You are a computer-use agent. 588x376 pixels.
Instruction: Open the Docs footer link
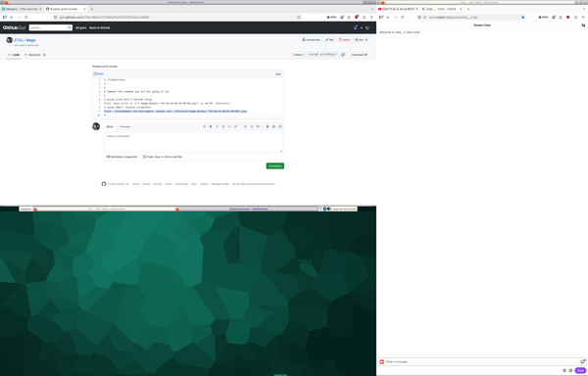pyautogui.click(x=194, y=184)
